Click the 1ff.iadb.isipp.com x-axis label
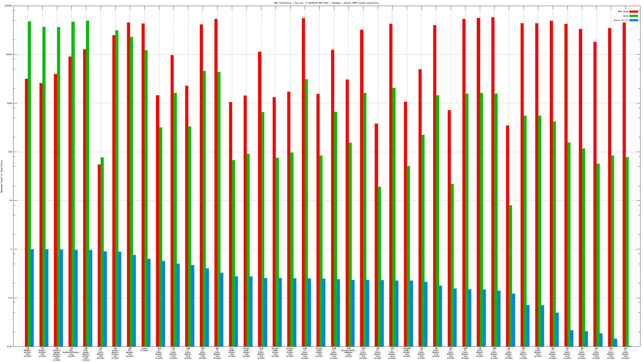 [232, 352]
